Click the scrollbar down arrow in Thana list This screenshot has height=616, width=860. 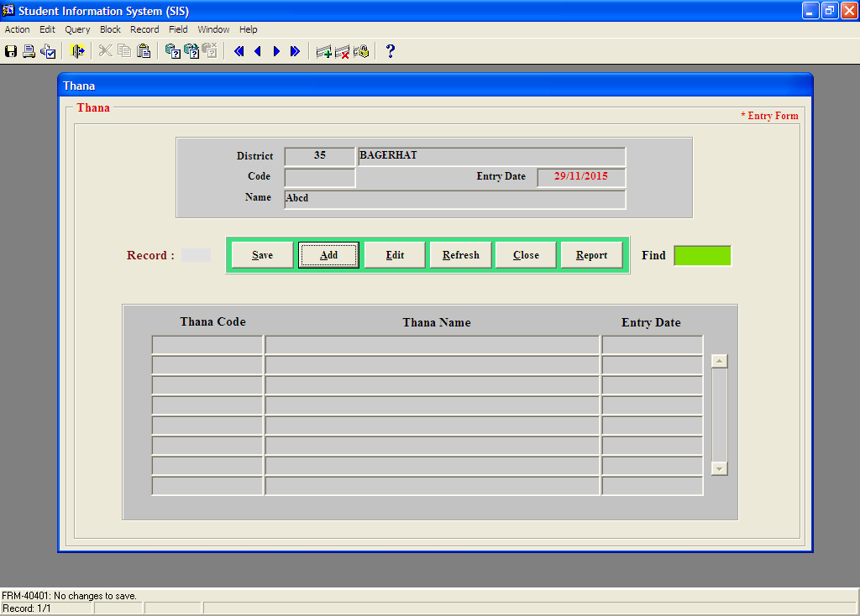tap(719, 468)
